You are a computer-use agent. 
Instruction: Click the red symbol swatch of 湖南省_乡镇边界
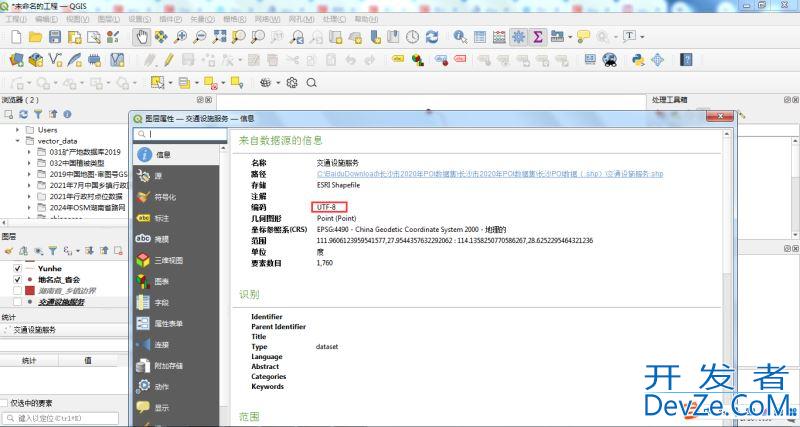coord(30,291)
